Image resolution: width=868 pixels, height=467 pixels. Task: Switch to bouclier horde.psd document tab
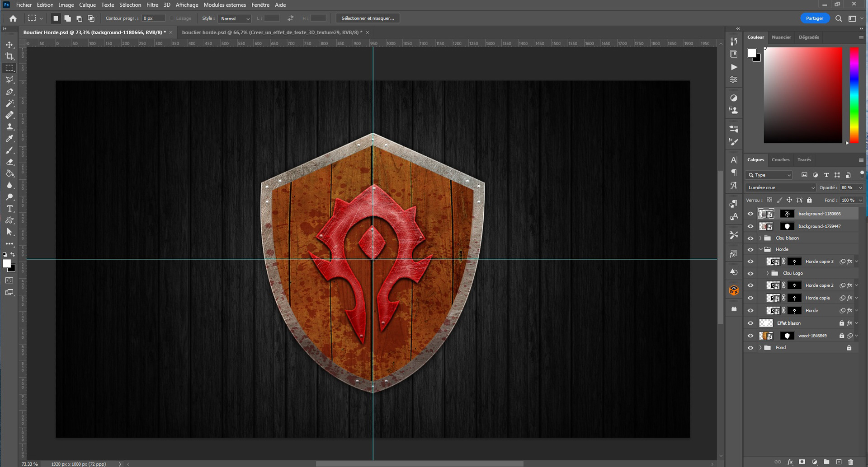coord(272,33)
